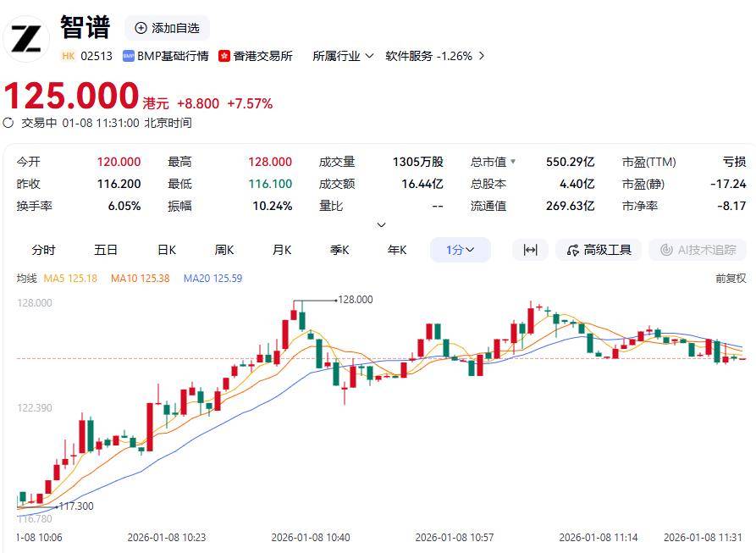Open the 1分 interval dropdown
Viewport: 756px width, 553px height.
[x=461, y=250]
